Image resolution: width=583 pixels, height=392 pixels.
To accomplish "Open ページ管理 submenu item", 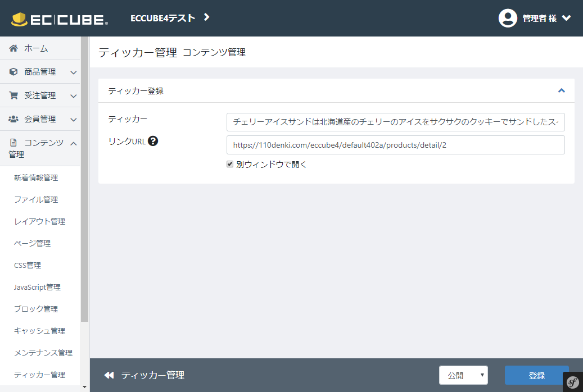I will [x=33, y=244].
